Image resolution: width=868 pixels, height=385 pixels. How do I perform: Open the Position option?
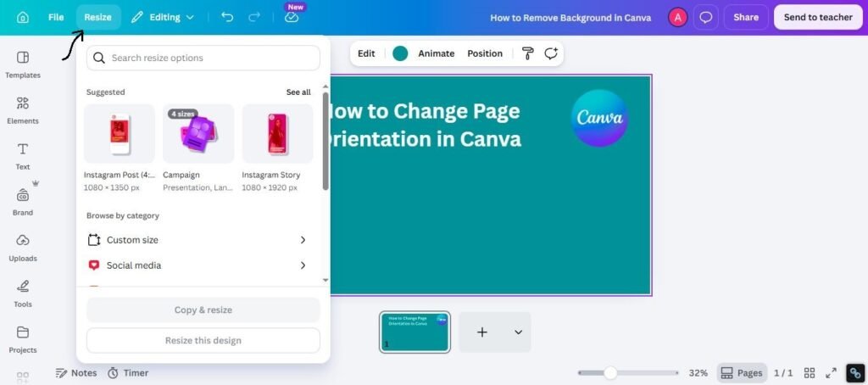tap(485, 53)
